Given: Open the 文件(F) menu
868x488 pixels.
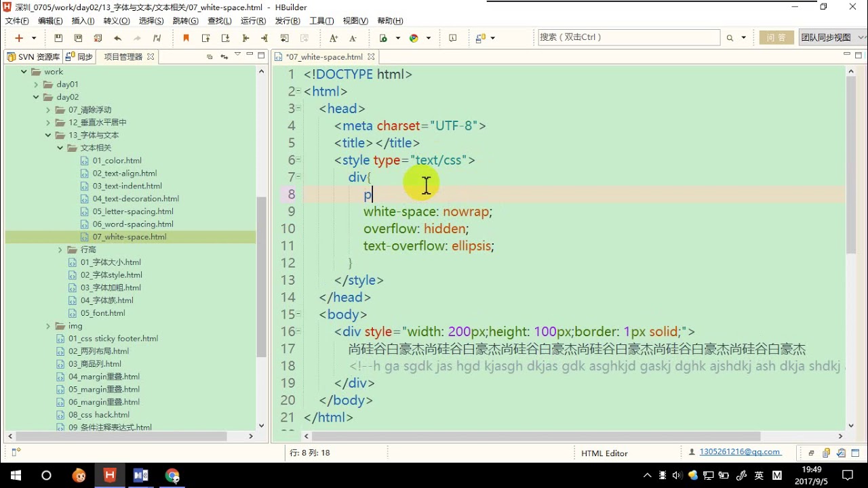Looking at the screenshot, I should point(17,21).
